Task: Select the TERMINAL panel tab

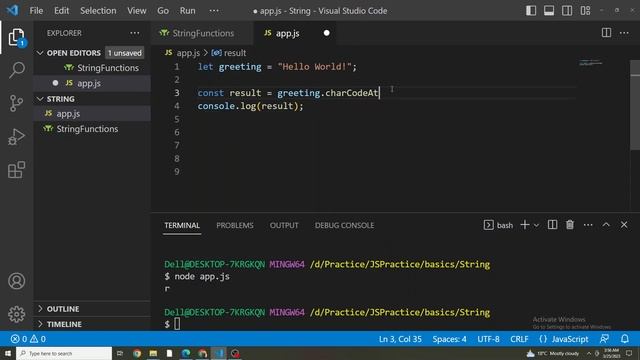Action: point(182,225)
